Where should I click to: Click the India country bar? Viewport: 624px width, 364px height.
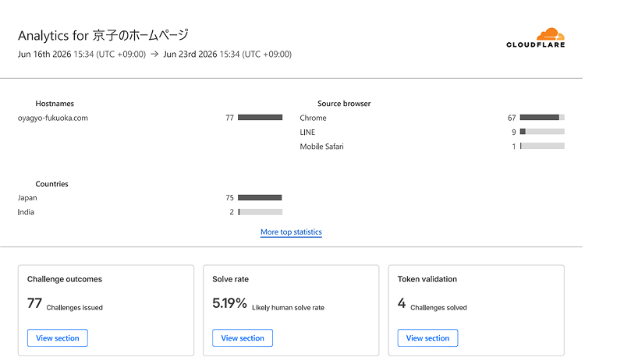260,212
